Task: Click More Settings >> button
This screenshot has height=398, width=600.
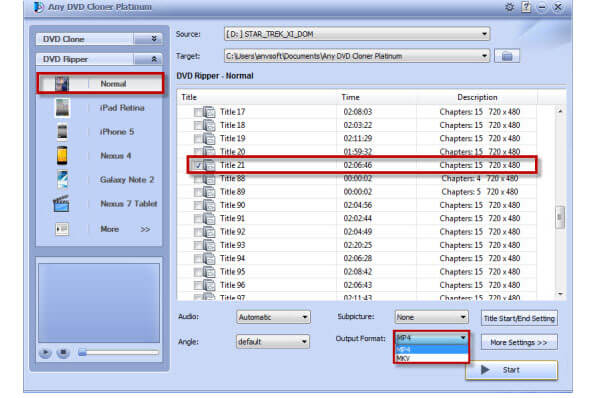Action: click(519, 342)
